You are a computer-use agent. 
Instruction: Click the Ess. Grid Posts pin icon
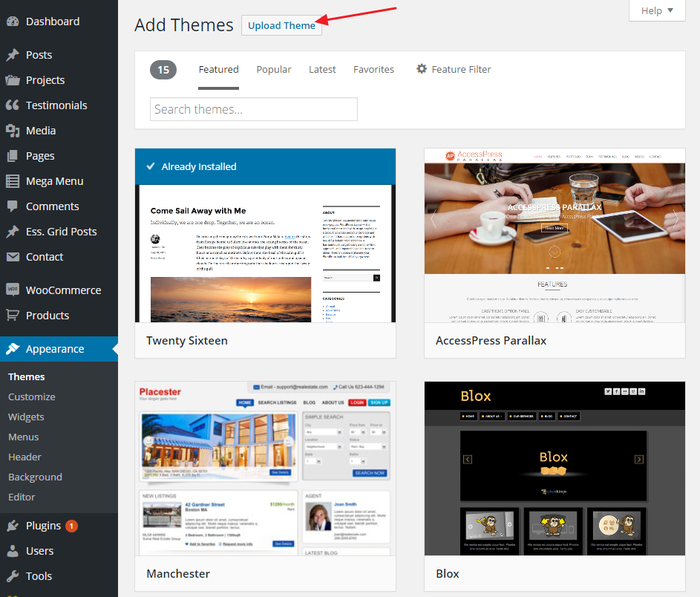pos(13,232)
